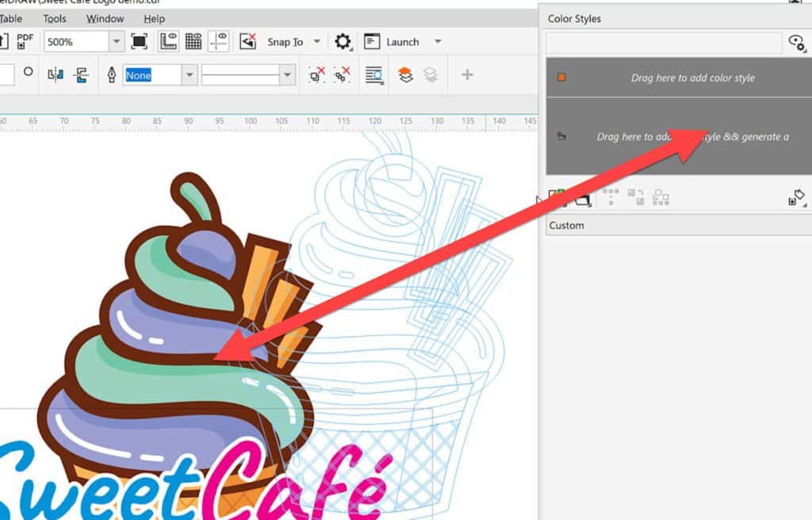This screenshot has width=812, height=520.
Task: Click the Launch button
Action: click(x=401, y=42)
